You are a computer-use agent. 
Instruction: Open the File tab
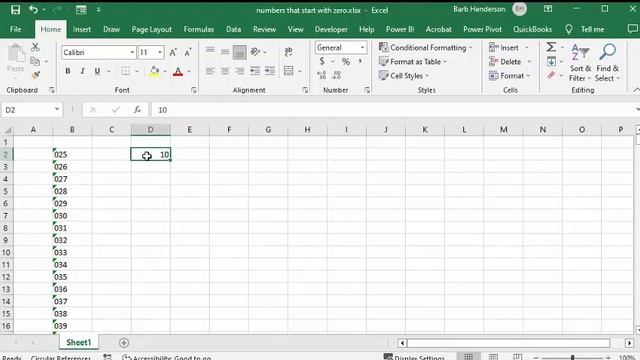coord(16,29)
